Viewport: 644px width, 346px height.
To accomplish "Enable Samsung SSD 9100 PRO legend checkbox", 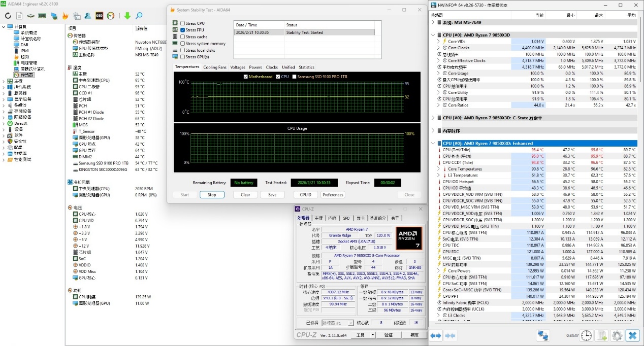I will pos(294,77).
